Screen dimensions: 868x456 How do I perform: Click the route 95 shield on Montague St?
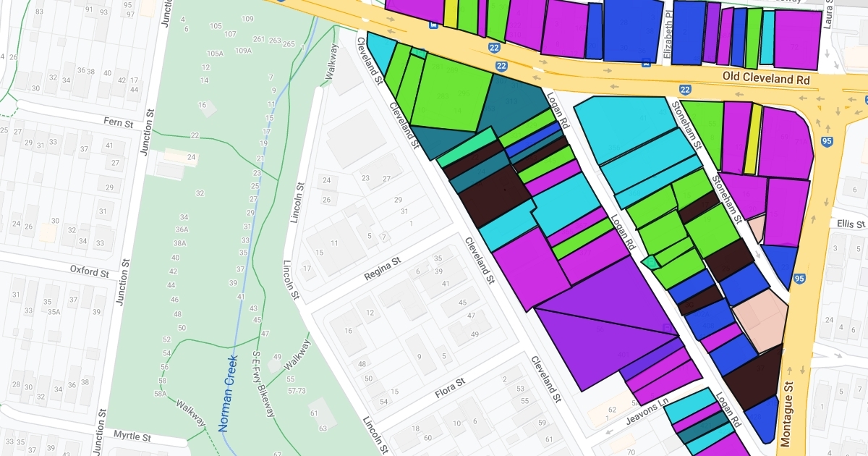(x=799, y=279)
